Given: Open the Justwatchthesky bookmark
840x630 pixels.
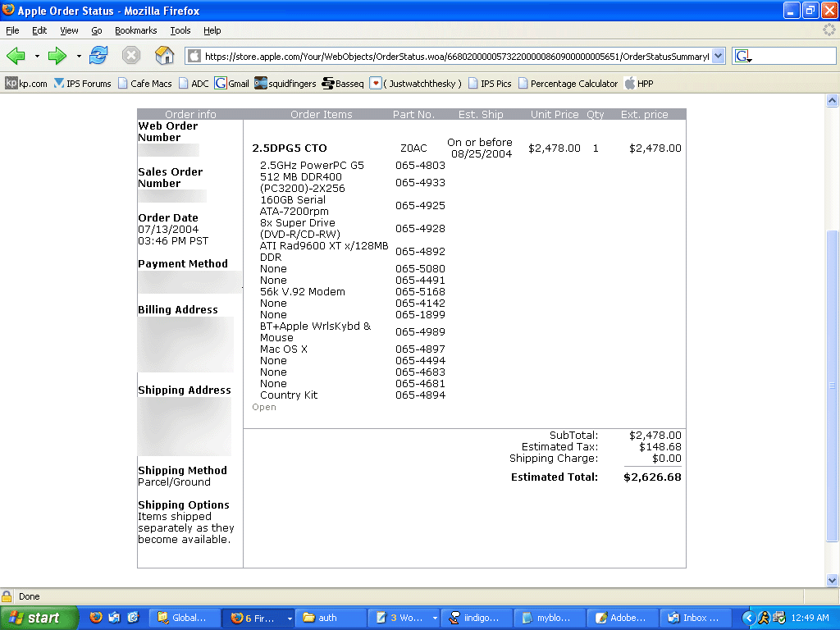Looking at the screenshot, I should point(416,84).
